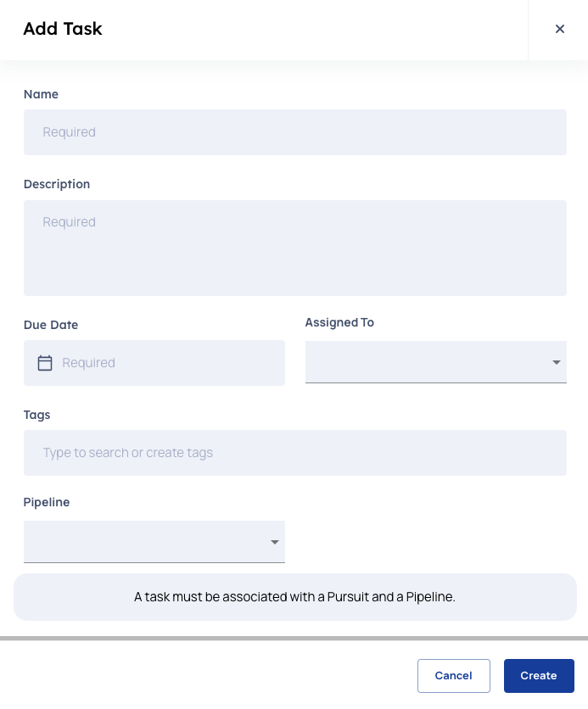Viewport: 588px width, 709px height.
Task: Click the Name field label
Action: 41,94
